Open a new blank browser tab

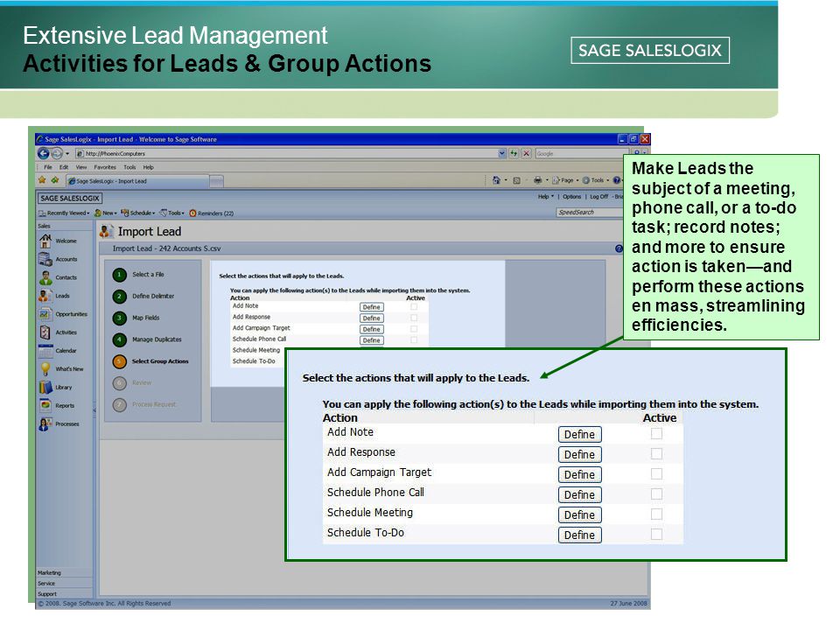216,182
